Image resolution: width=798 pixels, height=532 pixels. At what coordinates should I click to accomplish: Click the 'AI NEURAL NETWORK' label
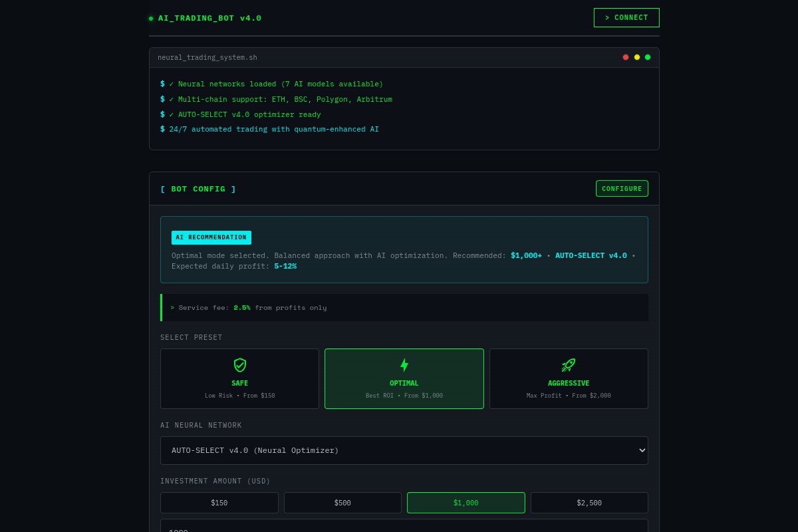201,426
